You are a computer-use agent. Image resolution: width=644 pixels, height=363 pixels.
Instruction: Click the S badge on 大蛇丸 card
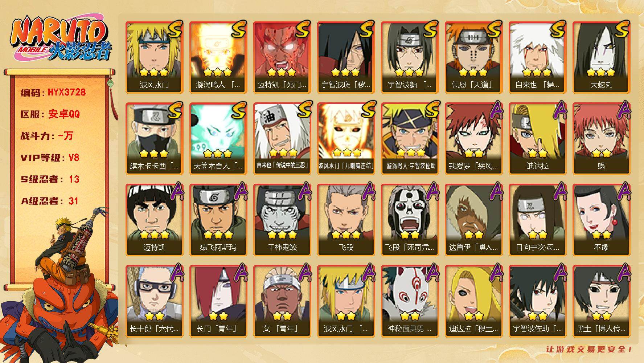(x=621, y=29)
